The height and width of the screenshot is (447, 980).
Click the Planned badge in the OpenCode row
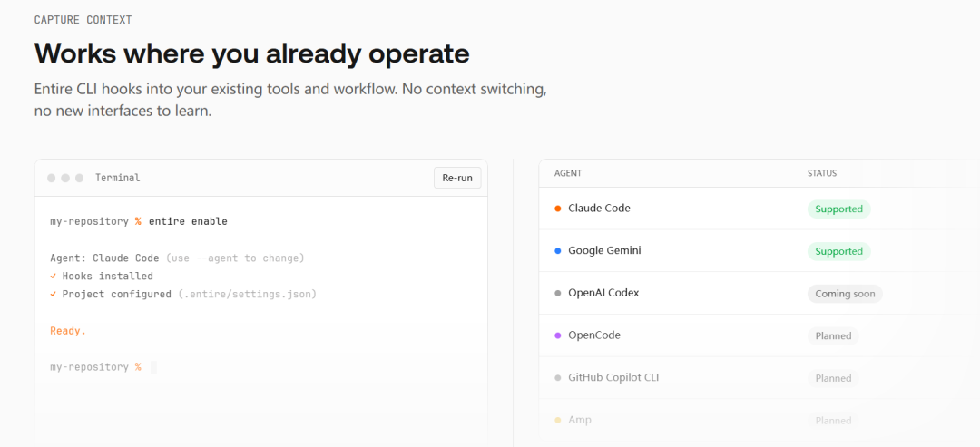(x=833, y=335)
